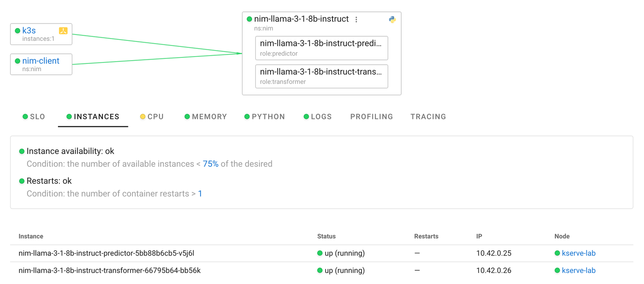
Task: Click the green status dot beside nim-client
Action: point(17,61)
